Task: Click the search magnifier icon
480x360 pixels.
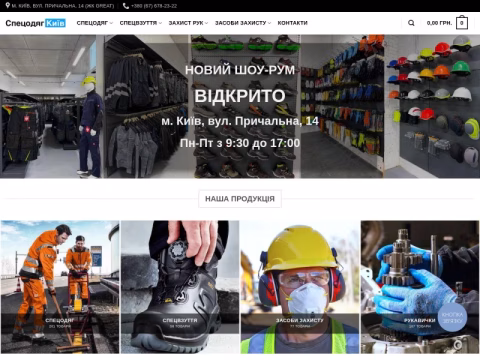Action: click(x=411, y=23)
